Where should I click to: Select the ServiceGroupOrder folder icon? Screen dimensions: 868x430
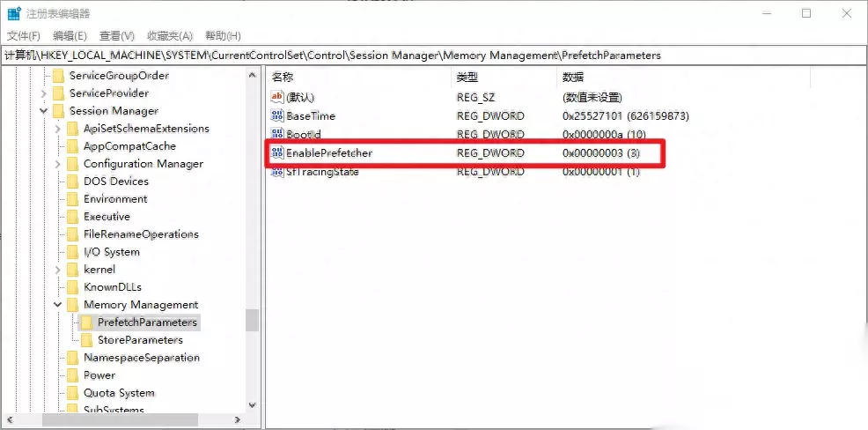[x=59, y=76]
